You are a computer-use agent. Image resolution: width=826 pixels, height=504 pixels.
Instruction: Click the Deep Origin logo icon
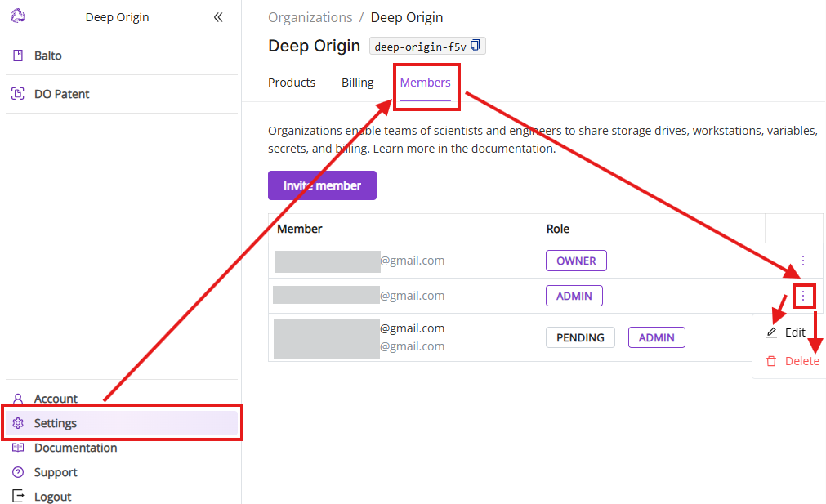(x=17, y=16)
